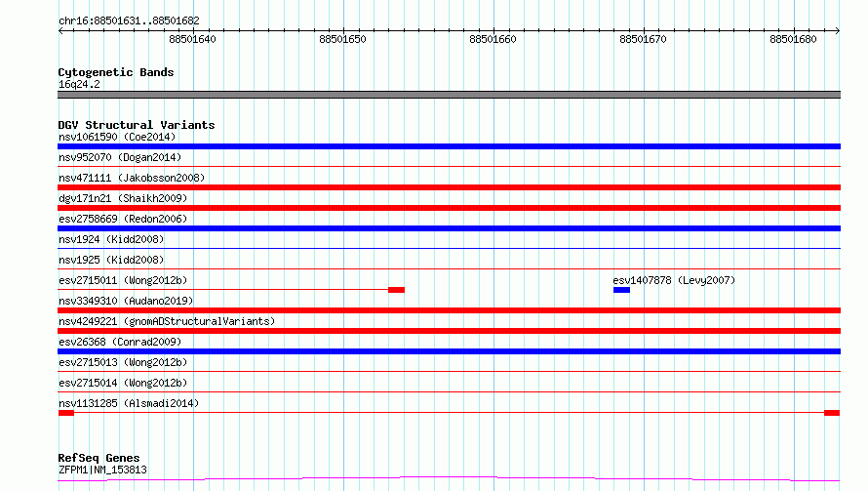The width and height of the screenshot is (868, 491).
Task: Click red block ending esv2715011 feature
Action: 396,290
